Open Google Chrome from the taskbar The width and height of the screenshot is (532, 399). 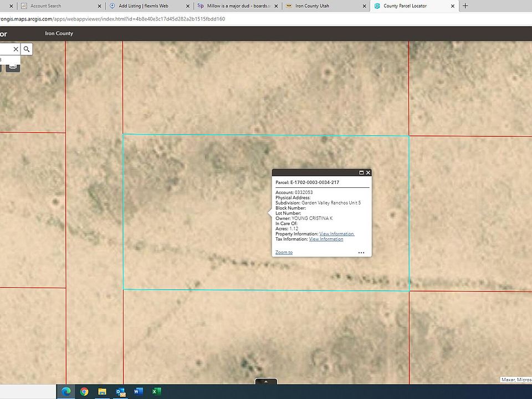click(84, 392)
